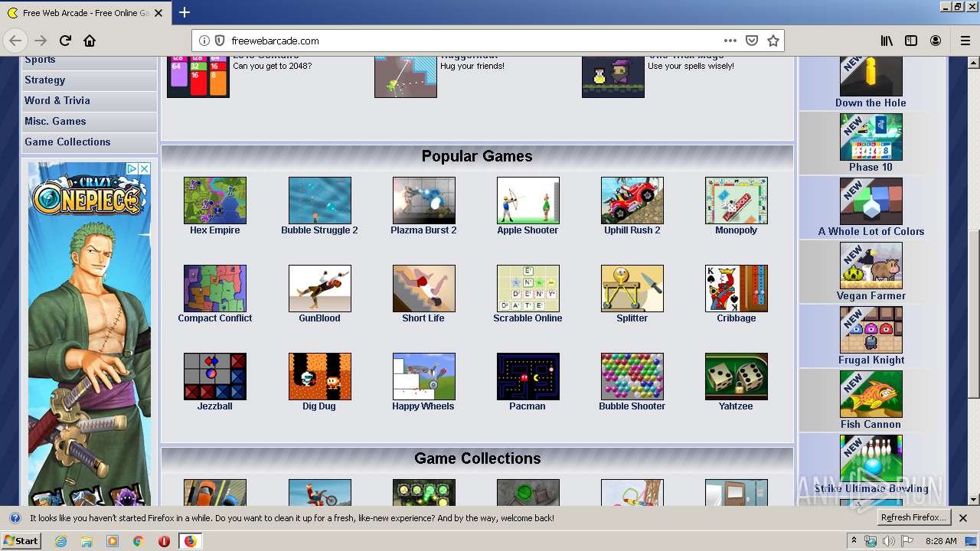Open the Compact Conflict game icon
The width and height of the screenshot is (980, 551).
[x=215, y=289]
